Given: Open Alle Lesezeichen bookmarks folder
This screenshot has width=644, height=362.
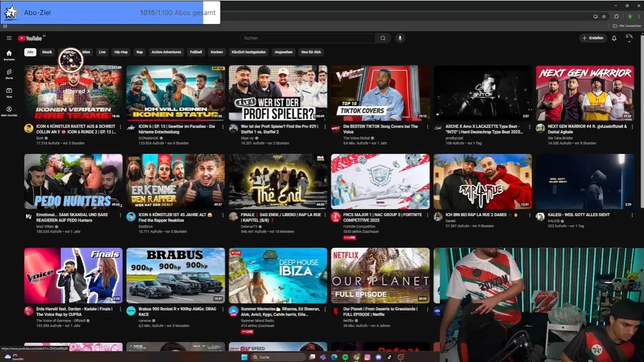Looking at the screenshot, I should [627, 26].
